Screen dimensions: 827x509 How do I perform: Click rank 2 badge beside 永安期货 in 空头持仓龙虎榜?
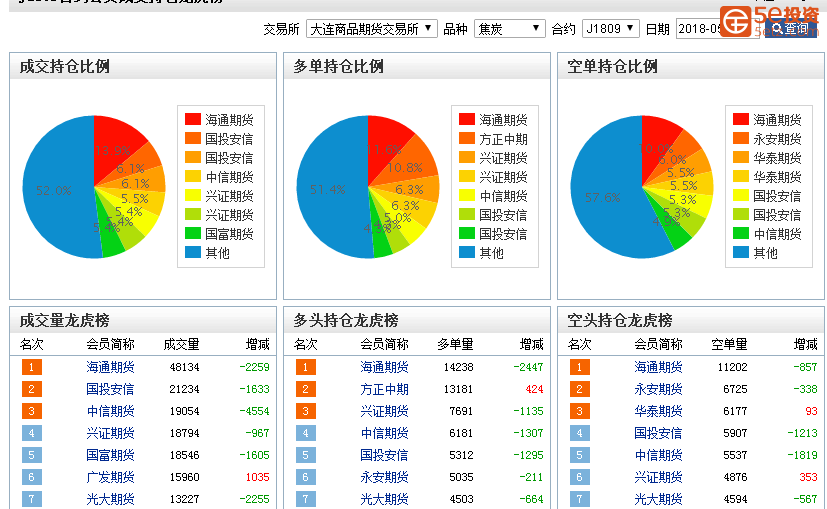[580, 389]
